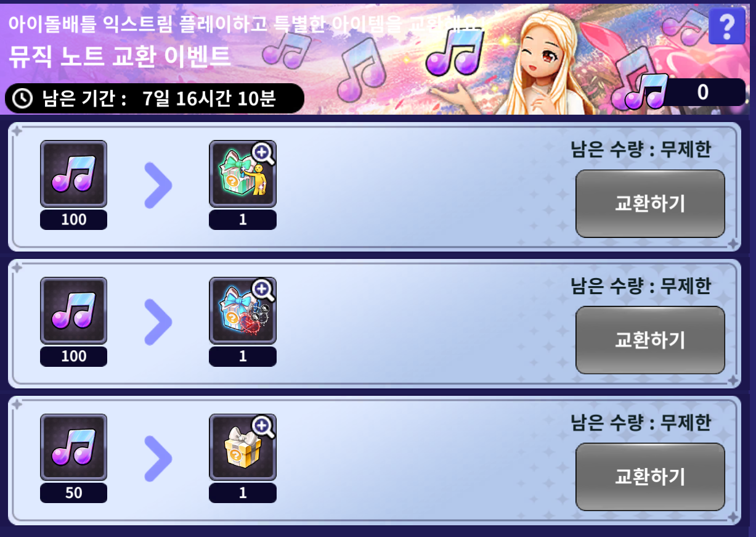
Task: Click the third row's chevron arrow
Action: tap(158, 458)
